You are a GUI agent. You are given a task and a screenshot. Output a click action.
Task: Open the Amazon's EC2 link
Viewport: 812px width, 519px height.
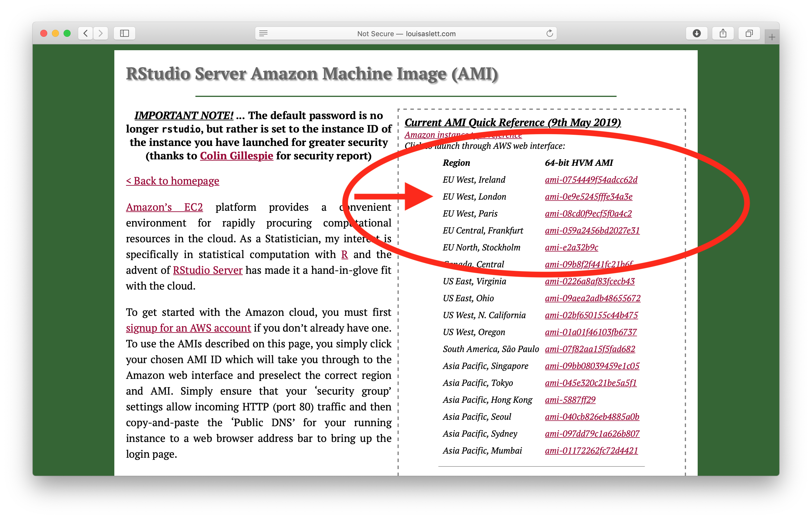pyautogui.click(x=164, y=207)
